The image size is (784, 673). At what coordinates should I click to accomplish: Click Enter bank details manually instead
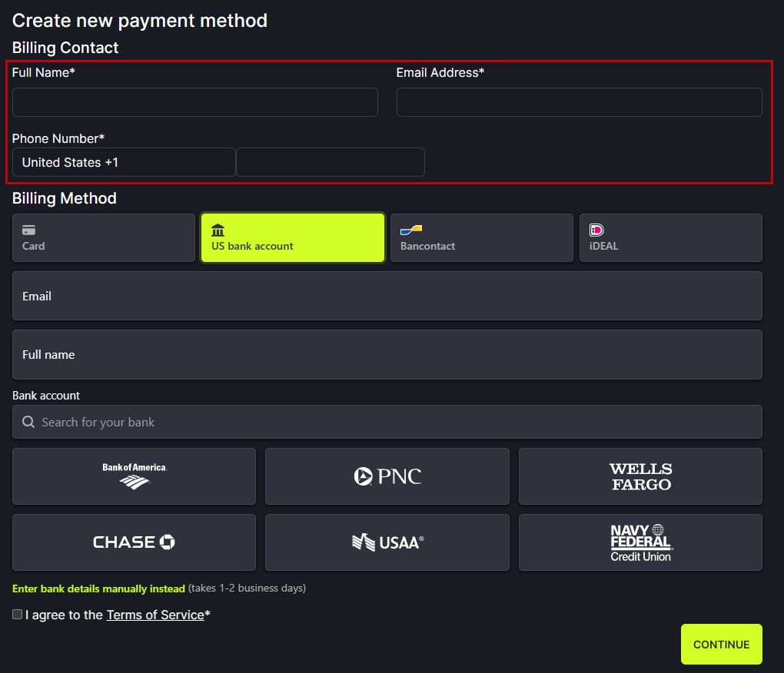(x=98, y=588)
